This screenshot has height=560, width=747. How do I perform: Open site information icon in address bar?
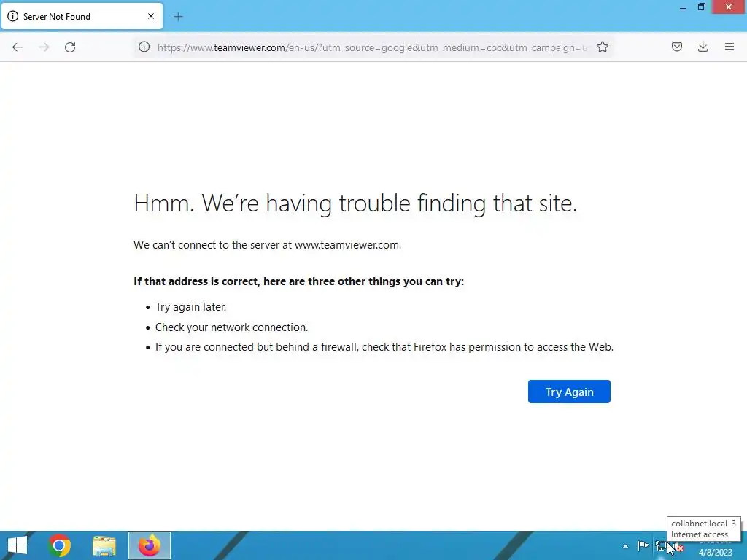point(144,47)
